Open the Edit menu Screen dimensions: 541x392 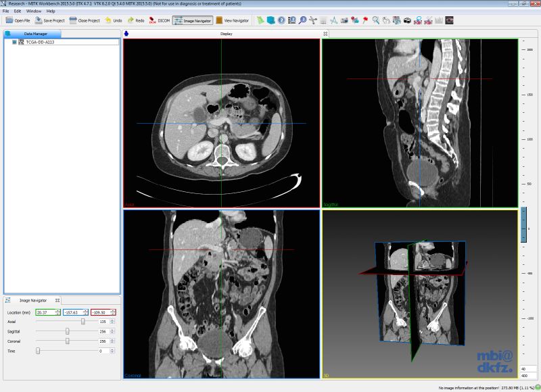pos(18,11)
